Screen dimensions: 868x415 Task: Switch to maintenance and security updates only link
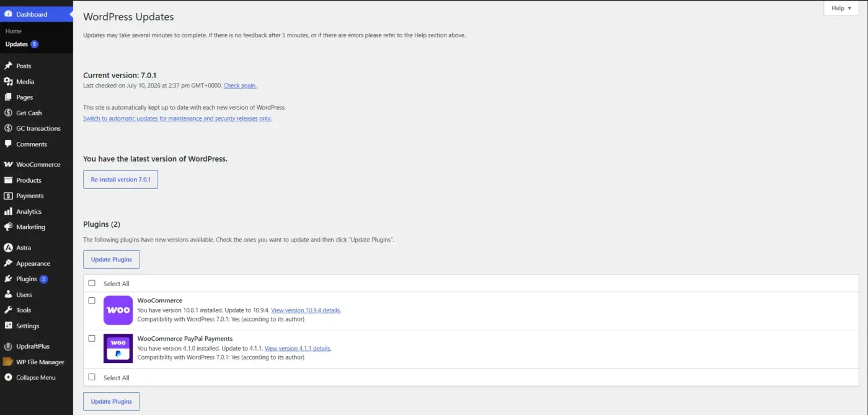[177, 118]
